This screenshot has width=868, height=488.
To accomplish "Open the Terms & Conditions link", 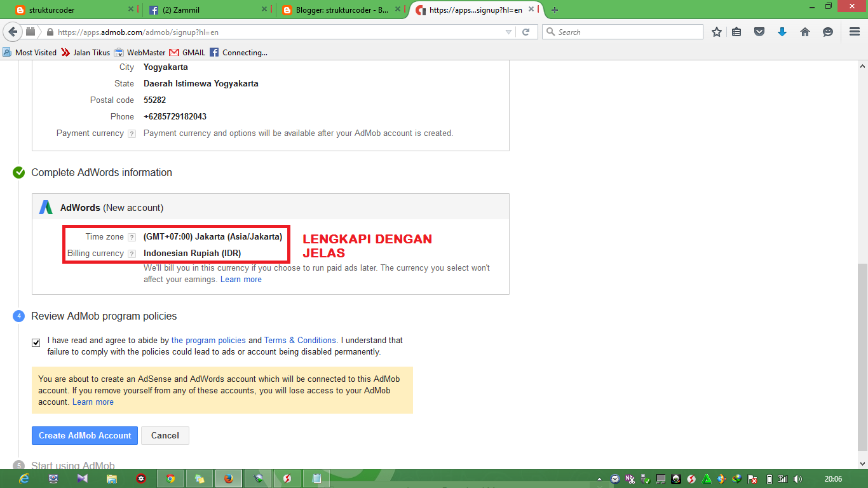I will coord(300,341).
